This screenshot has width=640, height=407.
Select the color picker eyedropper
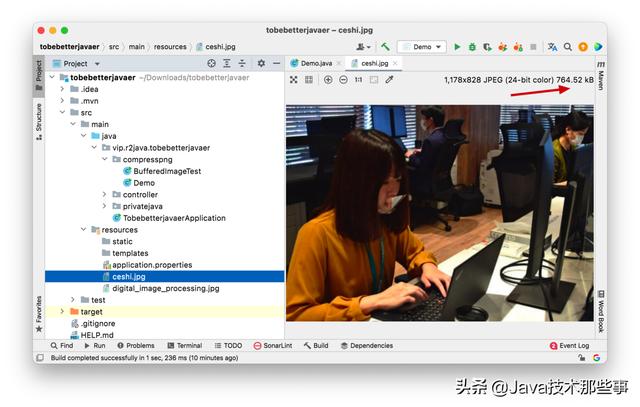[389, 80]
